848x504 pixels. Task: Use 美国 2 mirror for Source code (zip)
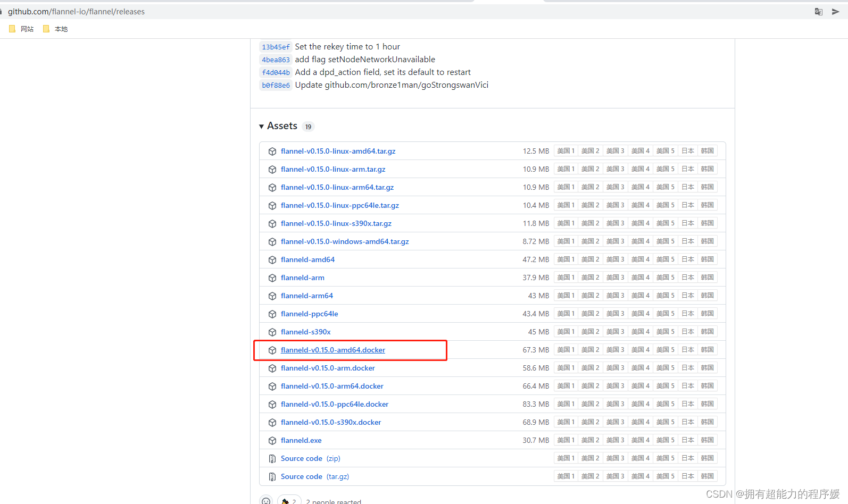(x=591, y=458)
